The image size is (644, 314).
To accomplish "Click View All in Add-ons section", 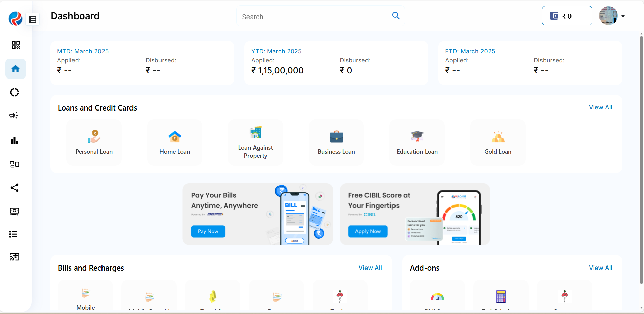I will point(600,268).
